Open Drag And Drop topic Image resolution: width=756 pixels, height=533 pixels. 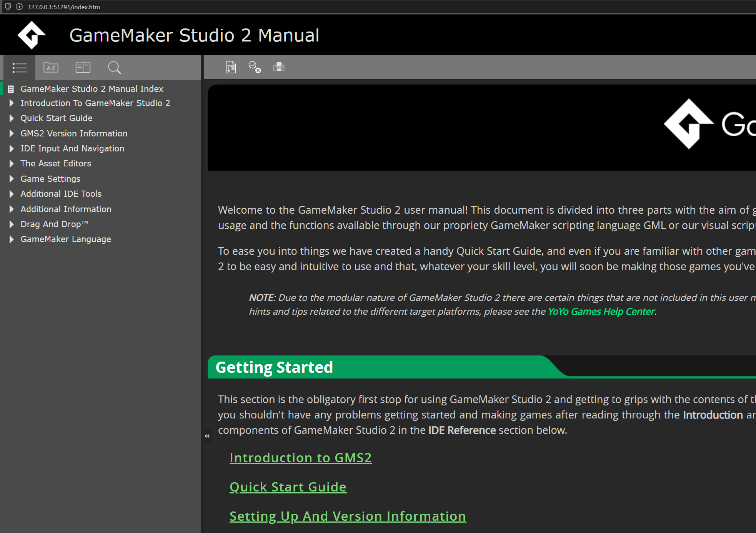click(x=55, y=224)
